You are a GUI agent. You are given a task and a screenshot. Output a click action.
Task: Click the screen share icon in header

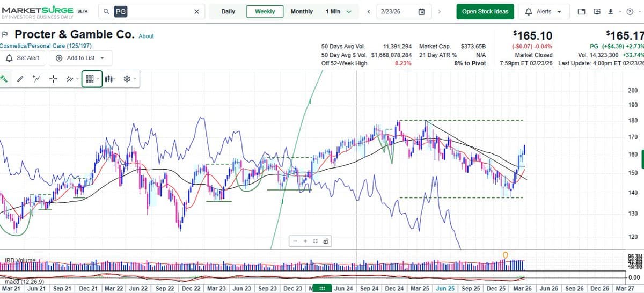coord(597,11)
